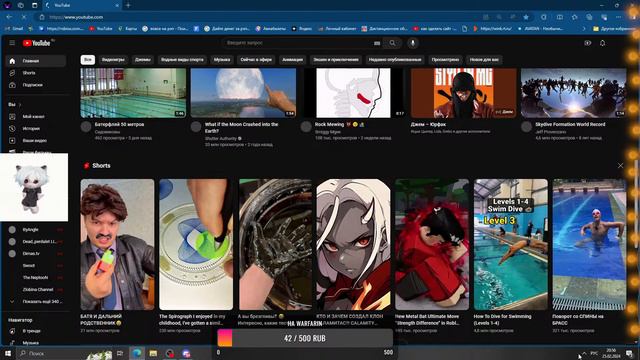
Task: Click the create video camera icon
Action: click(587, 43)
